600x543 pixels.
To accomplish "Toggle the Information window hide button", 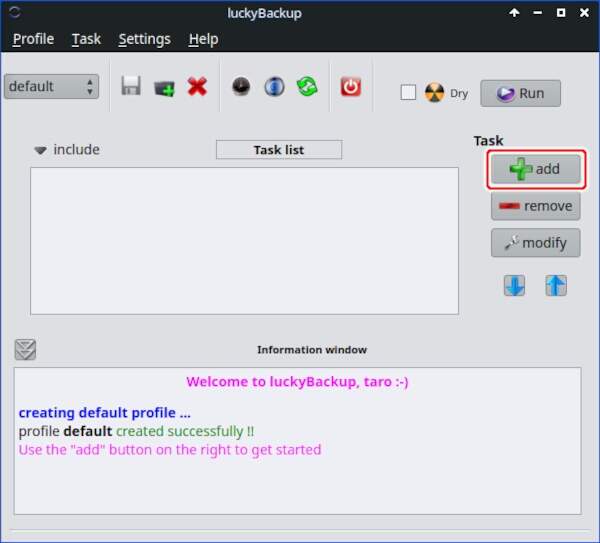I will click(25, 349).
